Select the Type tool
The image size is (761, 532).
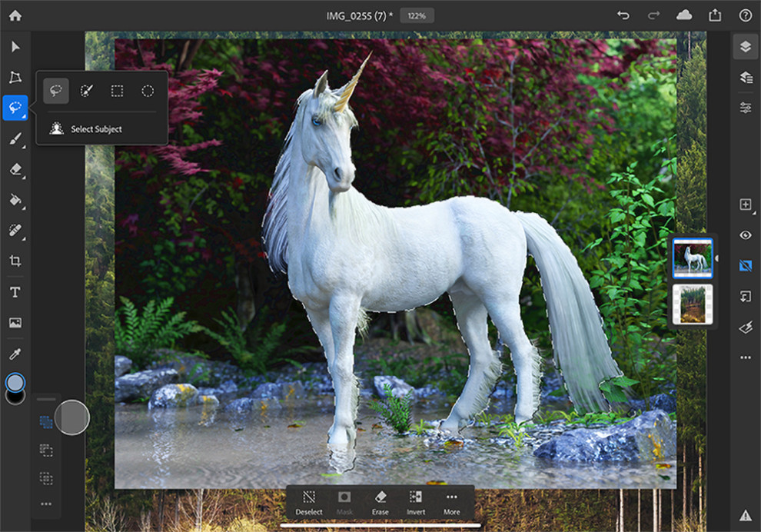click(14, 291)
